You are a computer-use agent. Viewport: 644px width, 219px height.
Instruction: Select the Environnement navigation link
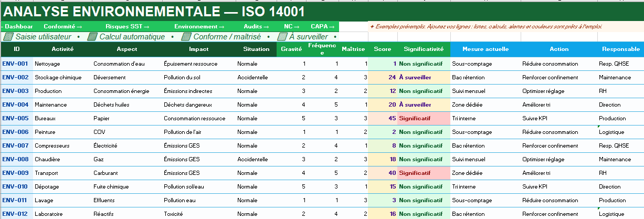pos(199,26)
